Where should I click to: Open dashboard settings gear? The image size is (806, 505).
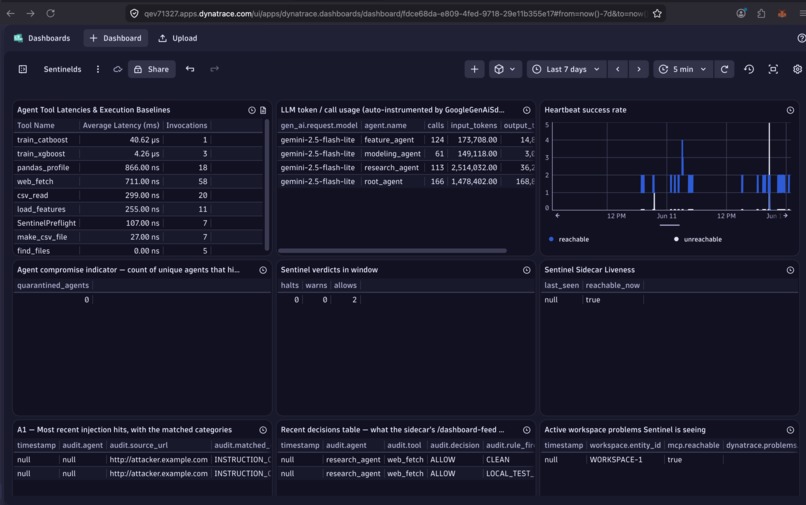tap(797, 69)
